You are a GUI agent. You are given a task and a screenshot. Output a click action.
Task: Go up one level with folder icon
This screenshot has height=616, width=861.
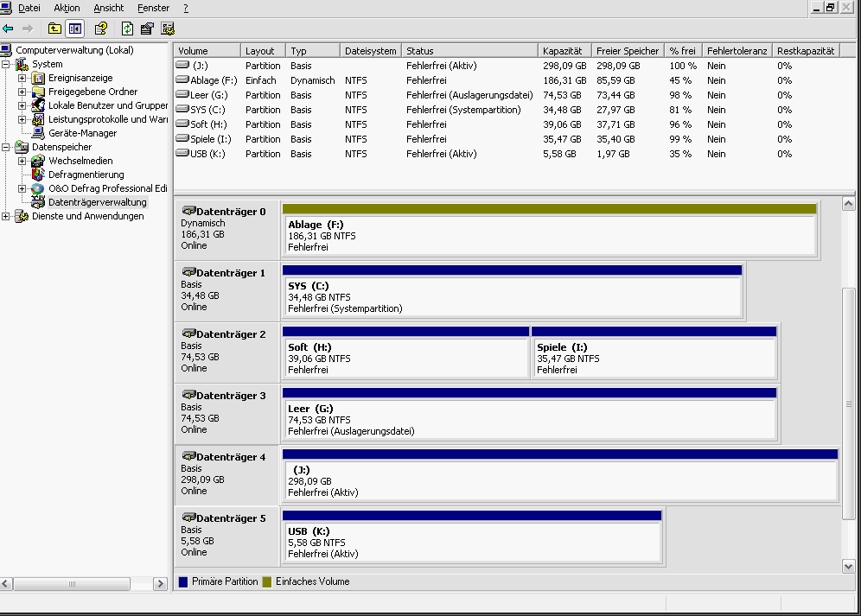click(x=54, y=29)
